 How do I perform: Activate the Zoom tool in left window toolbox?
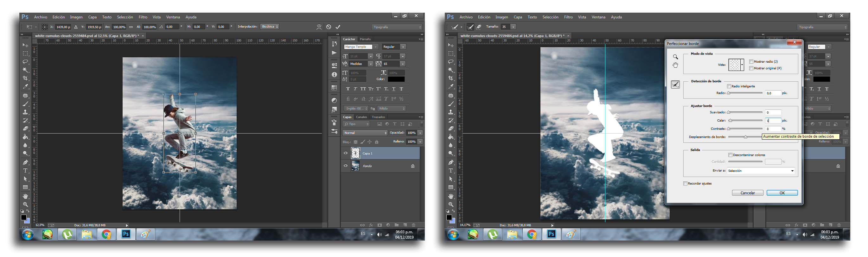(x=25, y=204)
